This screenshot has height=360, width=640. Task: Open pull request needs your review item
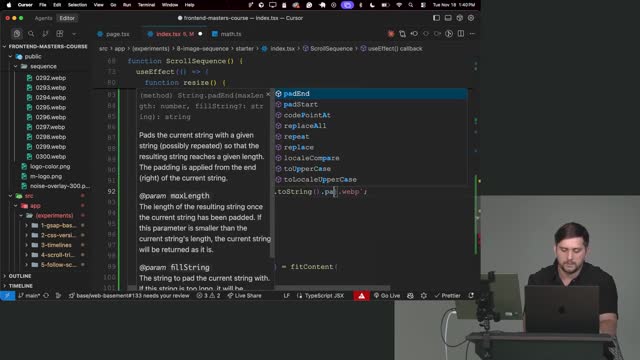(129, 296)
